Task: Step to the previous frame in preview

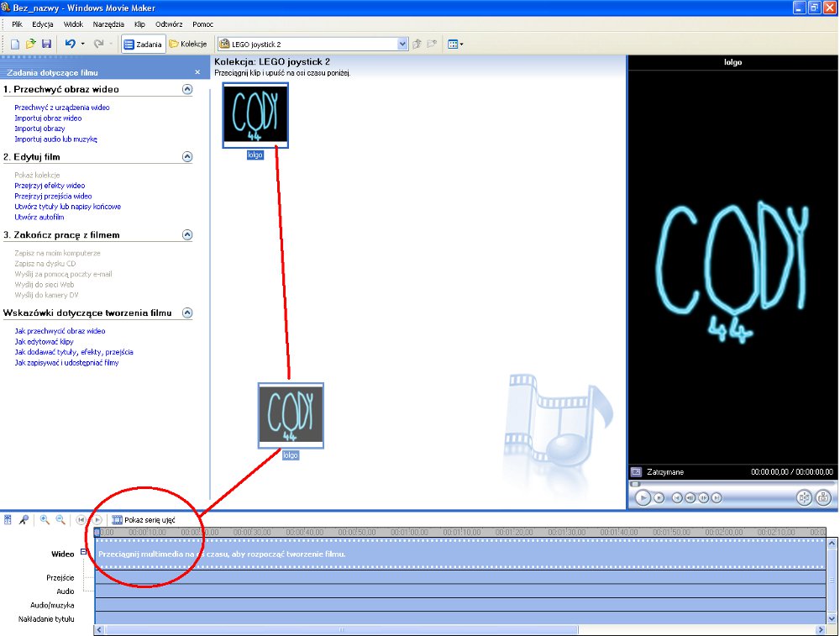Action: (x=690, y=497)
